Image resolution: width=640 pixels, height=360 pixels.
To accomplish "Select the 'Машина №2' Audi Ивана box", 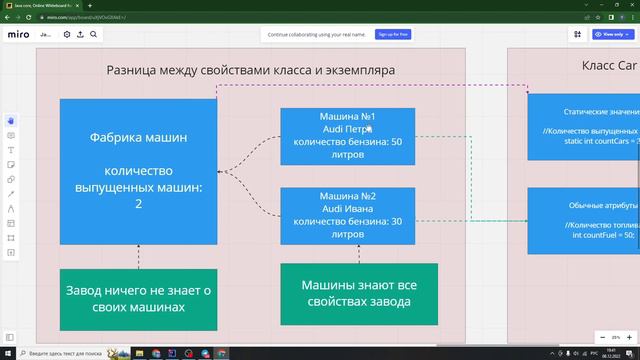I will click(x=348, y=216).
